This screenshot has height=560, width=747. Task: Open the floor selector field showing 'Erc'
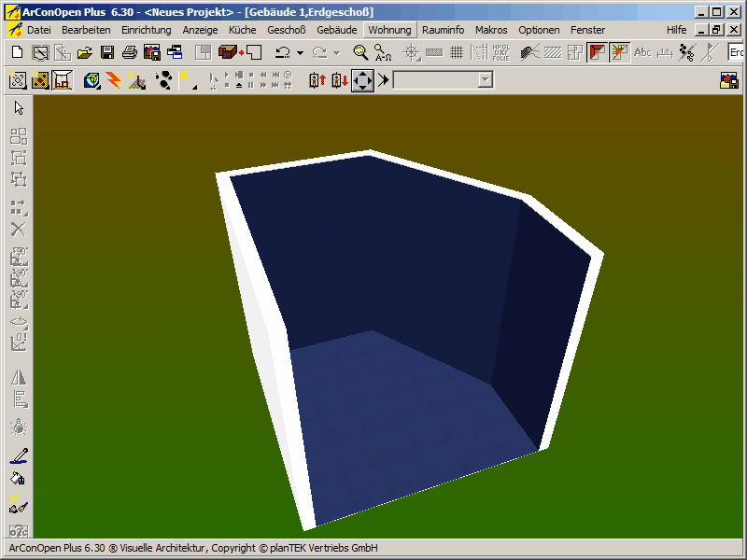(736, 53)
